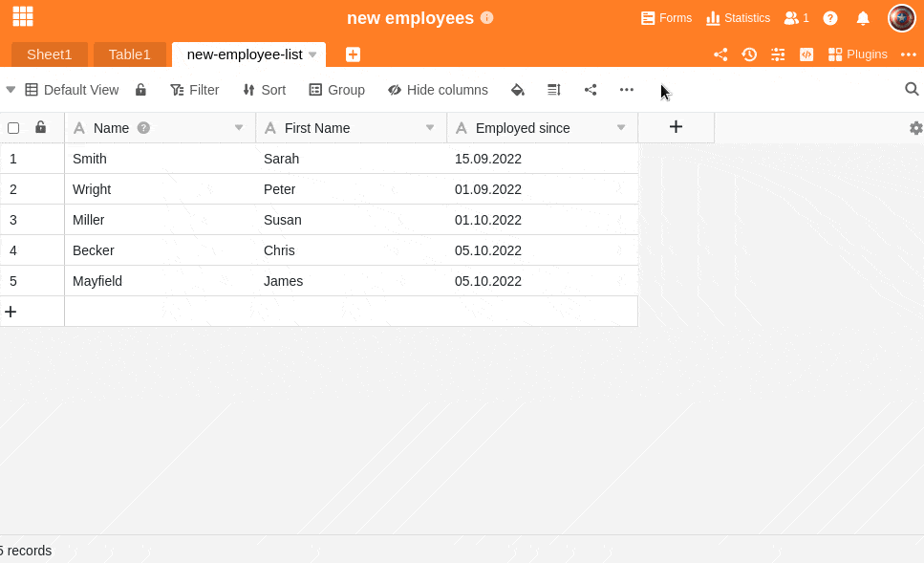Viewport: 924px width, 563px height.
Task: Click the help question mark icon
Action: (830, 18)
